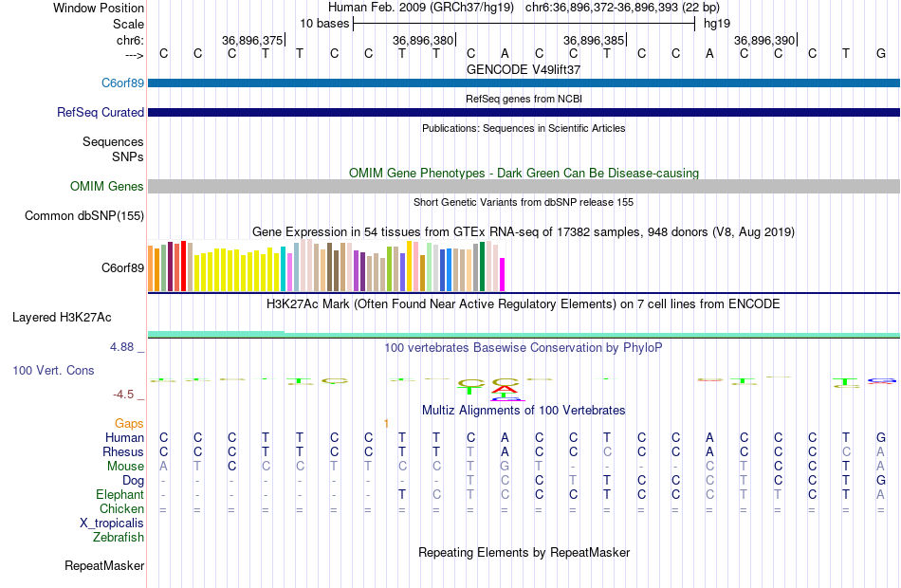Click the 36,896,380 position marker

(423, 40)
